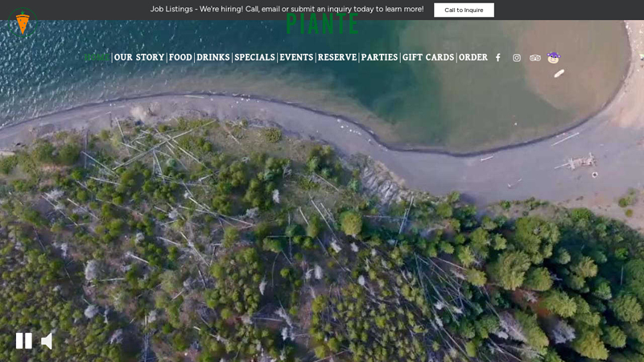Go to the HOME menu item
The height and width of the screenshot is (362, 644).
coord(97,57)
